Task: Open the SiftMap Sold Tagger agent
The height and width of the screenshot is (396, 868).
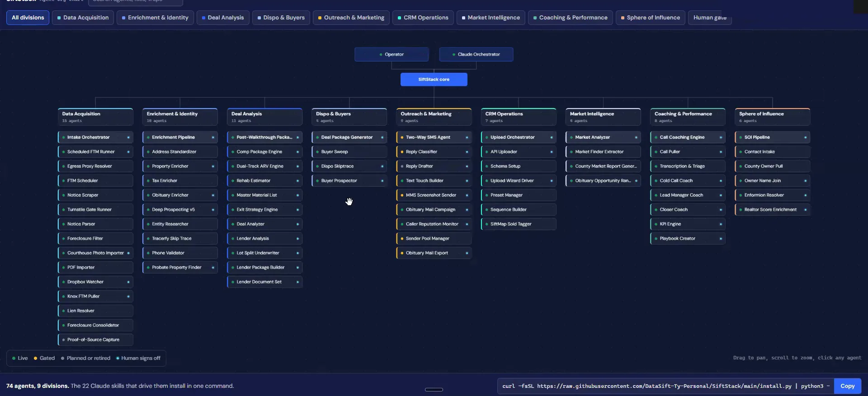Action: point(519,224)
